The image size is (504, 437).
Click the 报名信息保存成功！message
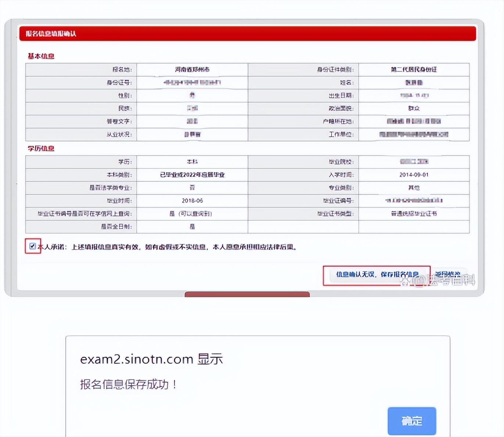pos(129,384)
